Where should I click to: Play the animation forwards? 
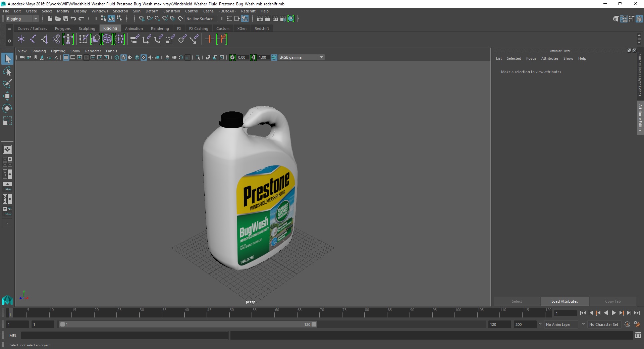click(x=613, y=313)
